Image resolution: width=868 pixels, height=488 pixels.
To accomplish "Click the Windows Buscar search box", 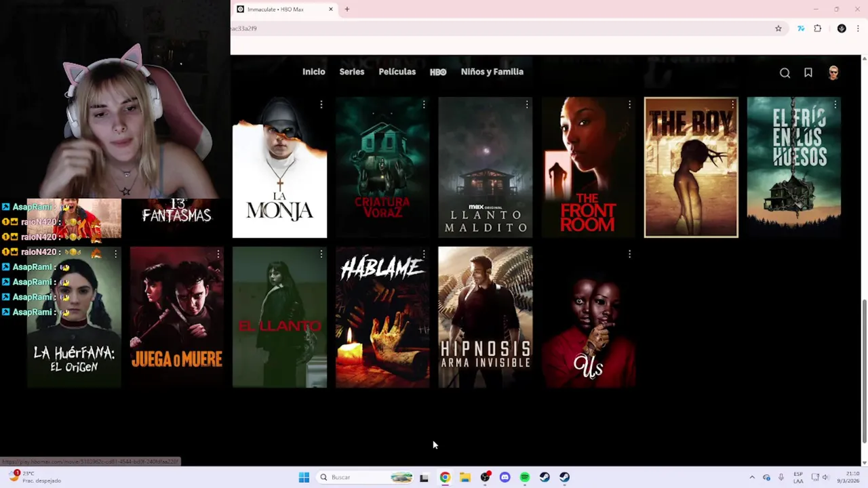I will click(366, 477).
